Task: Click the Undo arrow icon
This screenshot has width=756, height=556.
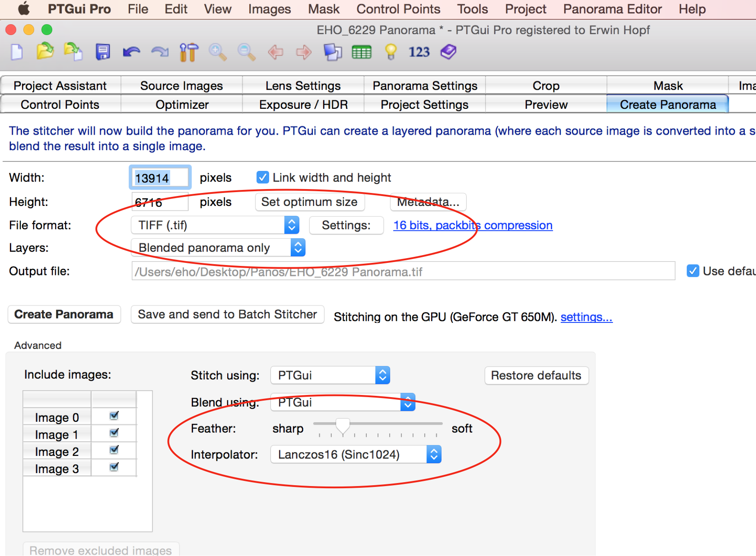Action: click(x=131, y=52)
